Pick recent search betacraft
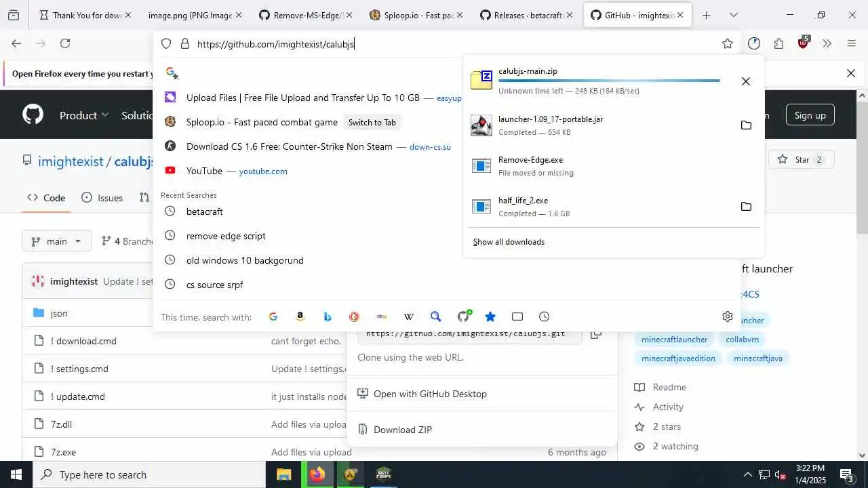Screen dimensions: 868x488 coord(205,211)
